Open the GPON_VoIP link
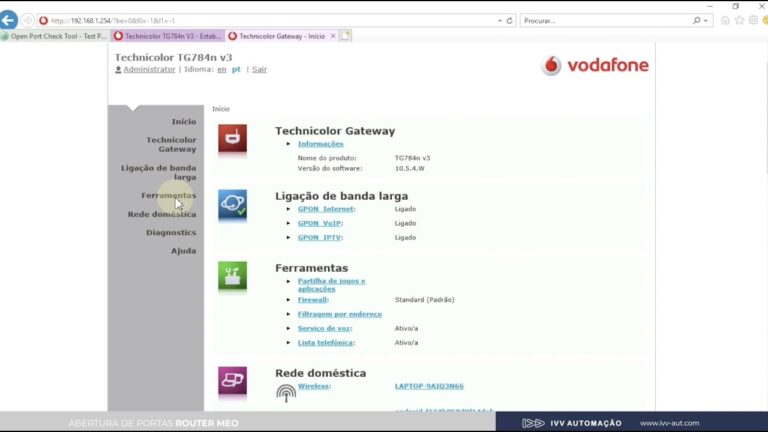768x432 pixels. tap(319, 223)
